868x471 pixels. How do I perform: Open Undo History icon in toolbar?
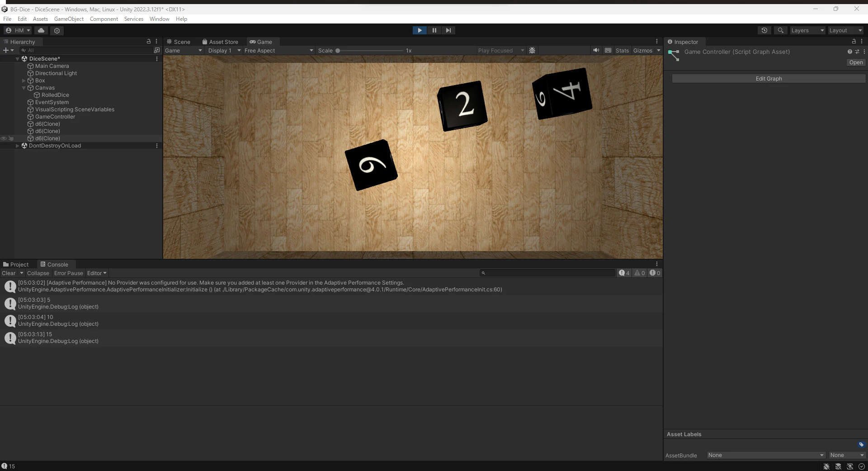(x=764, y=30)
